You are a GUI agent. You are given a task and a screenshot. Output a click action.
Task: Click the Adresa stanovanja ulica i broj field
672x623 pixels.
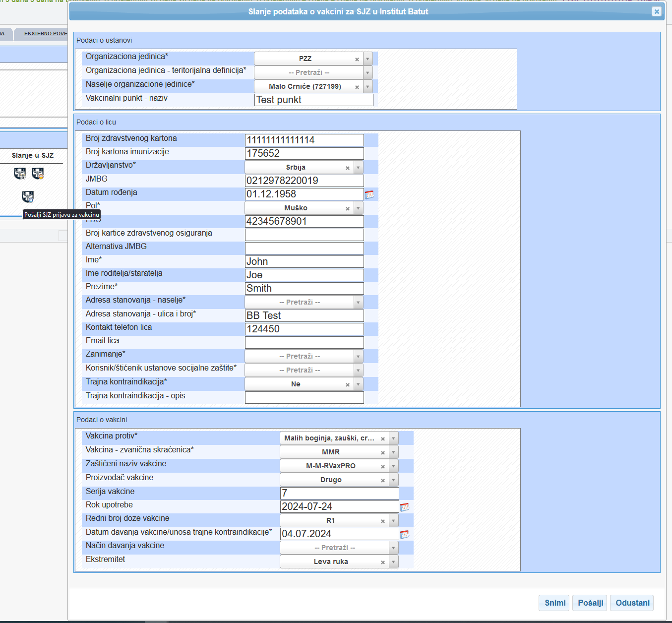pos(305,315)
